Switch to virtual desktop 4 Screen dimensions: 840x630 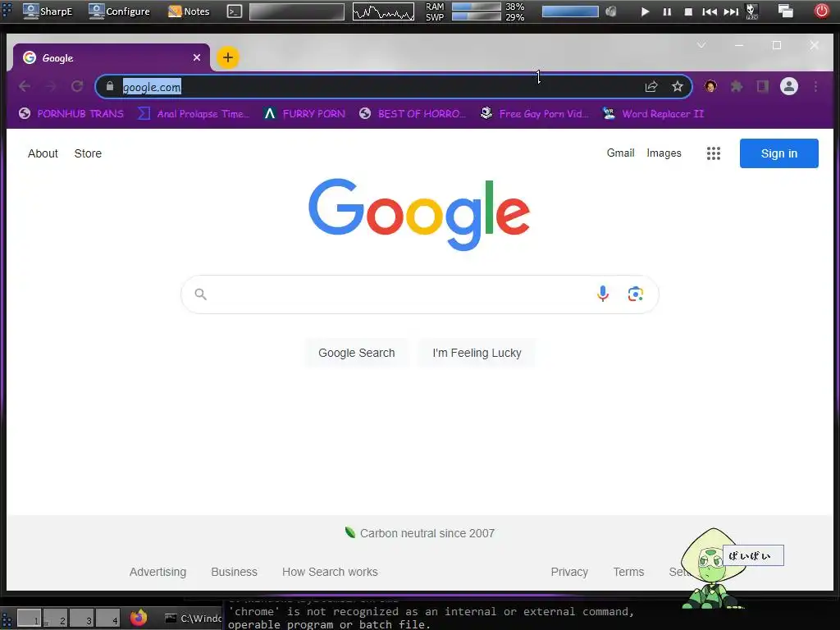pyautogui.click(x=107, y=619)
